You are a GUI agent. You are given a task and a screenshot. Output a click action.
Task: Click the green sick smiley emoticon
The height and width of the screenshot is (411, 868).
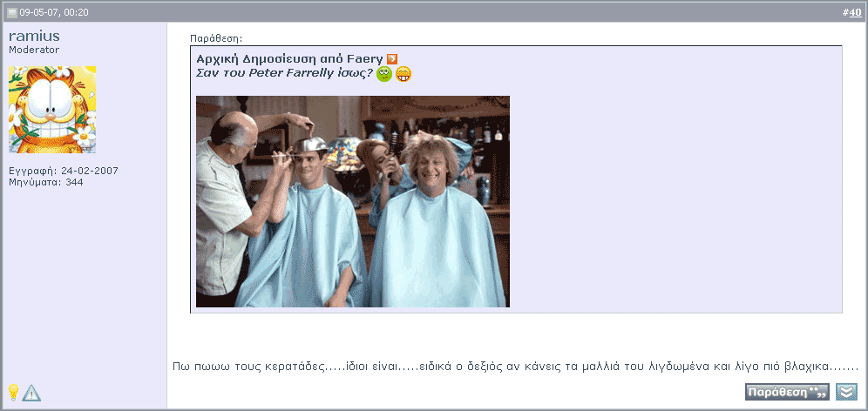coord(384,74)
